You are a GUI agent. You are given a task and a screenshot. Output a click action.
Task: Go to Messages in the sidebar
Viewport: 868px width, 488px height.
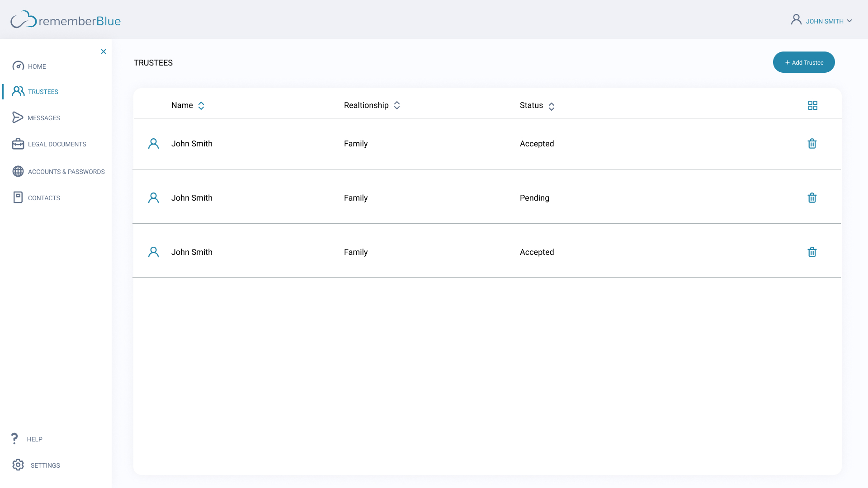point(43,118)
